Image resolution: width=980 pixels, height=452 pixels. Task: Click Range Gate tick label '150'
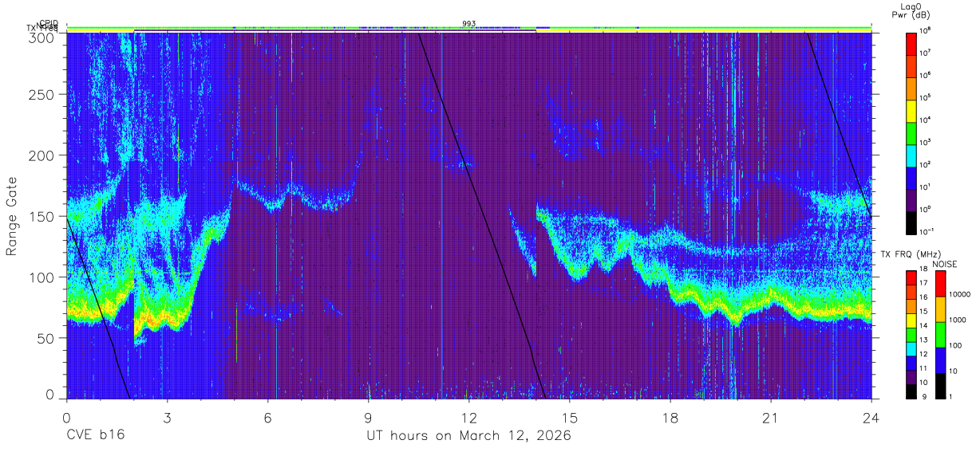[x=41, y=216]
